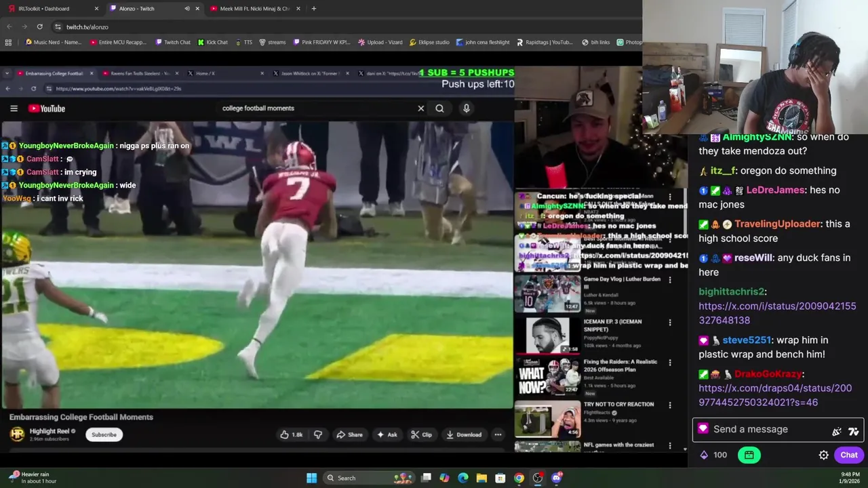
Task: Start YouTube voice search with microphone
Action: pyautogui.click(x=467, y=108)
